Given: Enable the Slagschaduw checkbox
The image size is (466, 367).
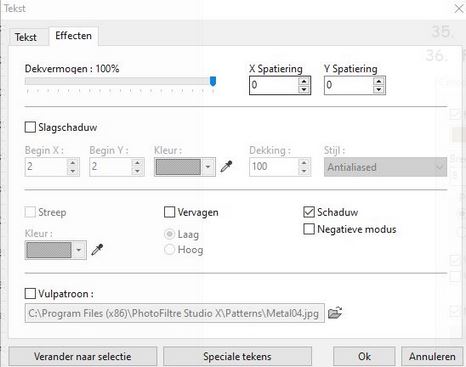Looking at the screenshot, I should coord(30,127).
